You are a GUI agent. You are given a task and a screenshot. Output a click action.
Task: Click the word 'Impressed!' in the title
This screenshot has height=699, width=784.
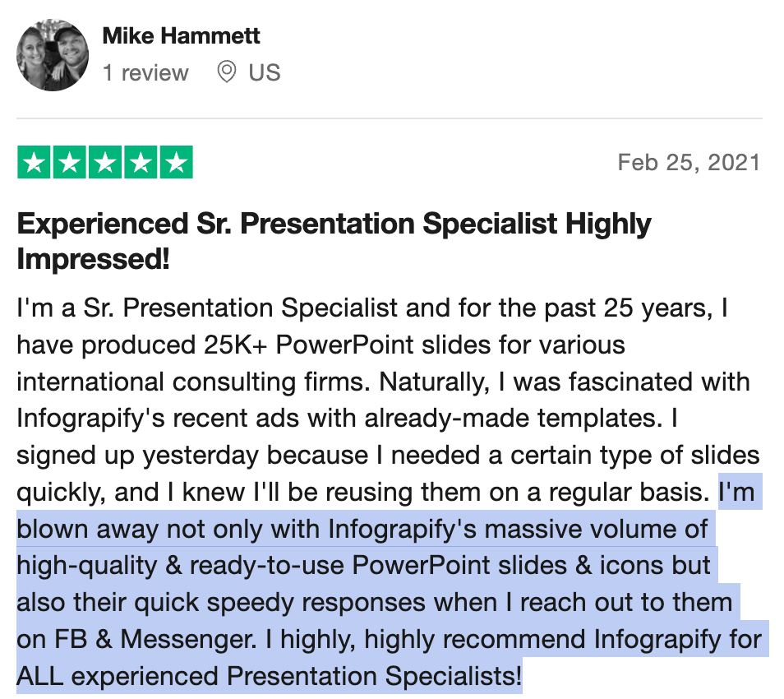pos(94,260)
